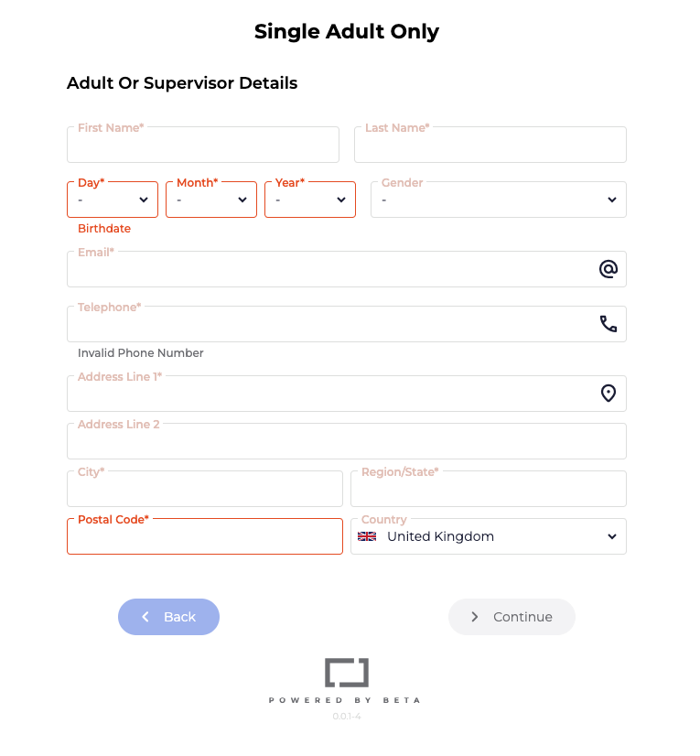Click the Address Line 2 field
This screenshot has width=700, height=756.
click(x=347, y=442)
